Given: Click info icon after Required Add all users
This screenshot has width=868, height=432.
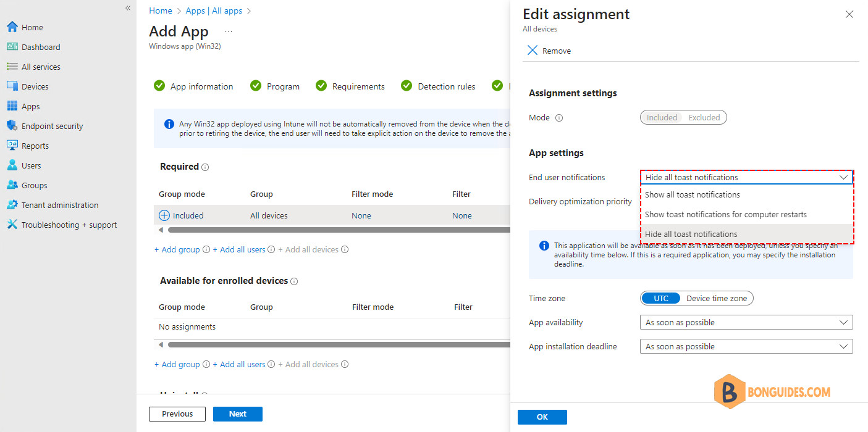Looking at the screenshot, I should coord(272,250).
